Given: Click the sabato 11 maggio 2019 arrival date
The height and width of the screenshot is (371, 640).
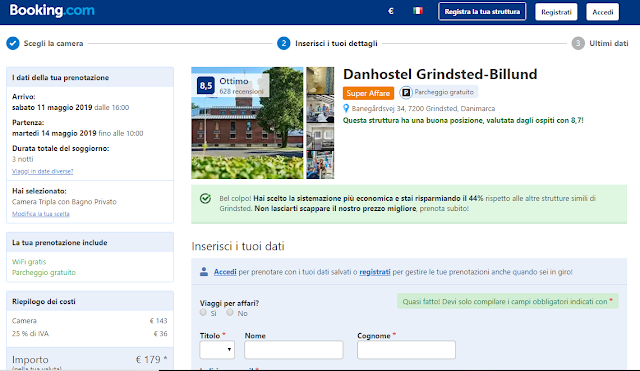Looking at the screenshot, I should [52, 108].
